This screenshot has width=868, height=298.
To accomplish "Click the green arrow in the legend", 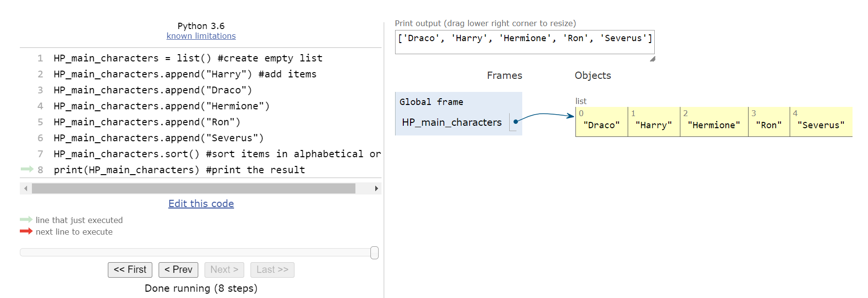I will (26, 220).
